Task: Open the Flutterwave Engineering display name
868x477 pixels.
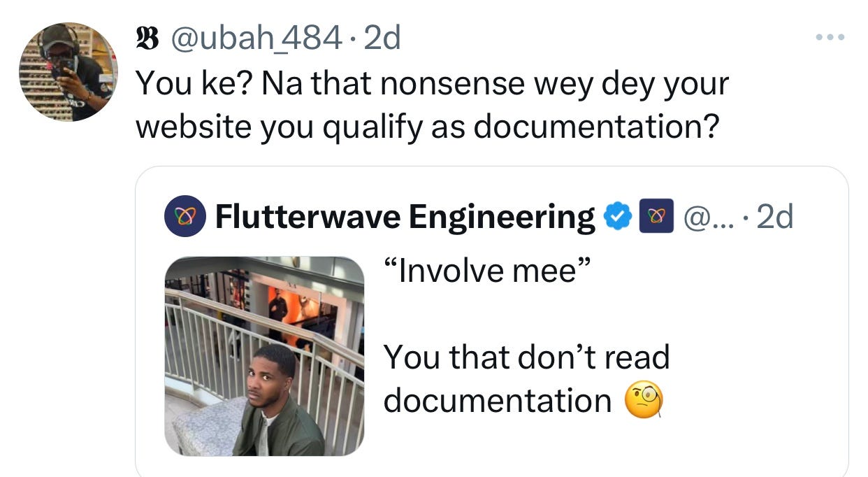Action: (x=404, y=218)
